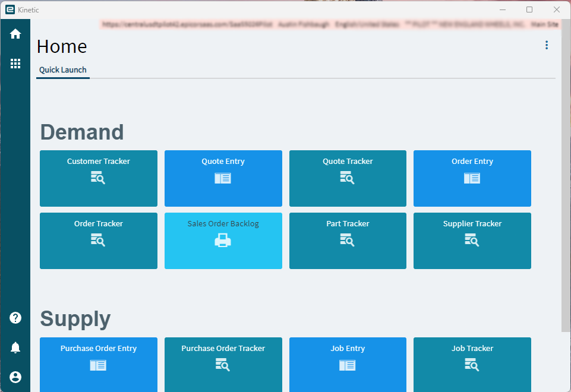The image size is (571, 392).
Task: Click the vertical scrollbar on the right
Action: click(x=566, y=175)
